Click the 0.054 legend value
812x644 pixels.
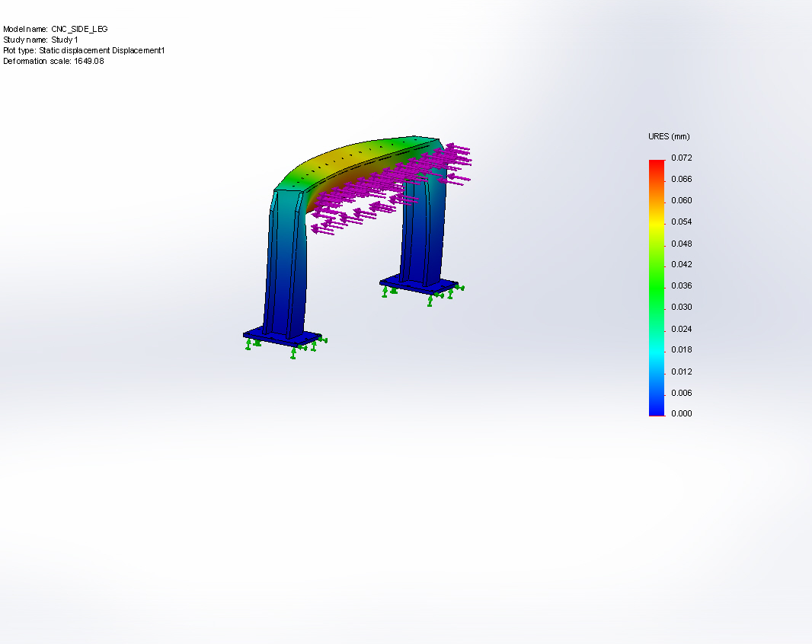(x=681, y=222)
